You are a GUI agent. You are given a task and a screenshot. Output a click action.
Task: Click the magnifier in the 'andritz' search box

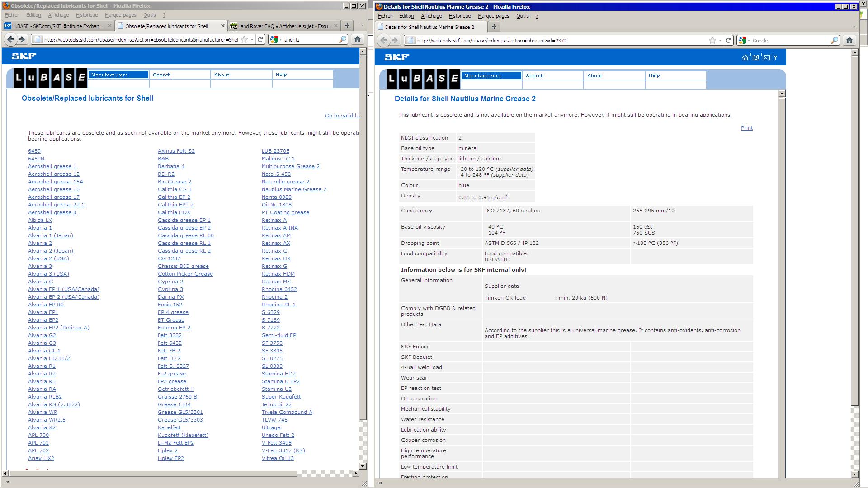point(343,40)
